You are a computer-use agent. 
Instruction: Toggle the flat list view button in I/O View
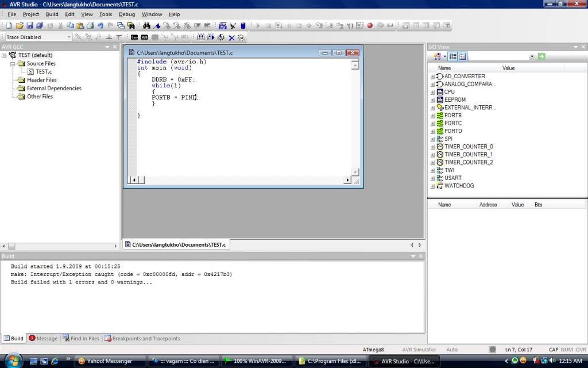[463, 56]
